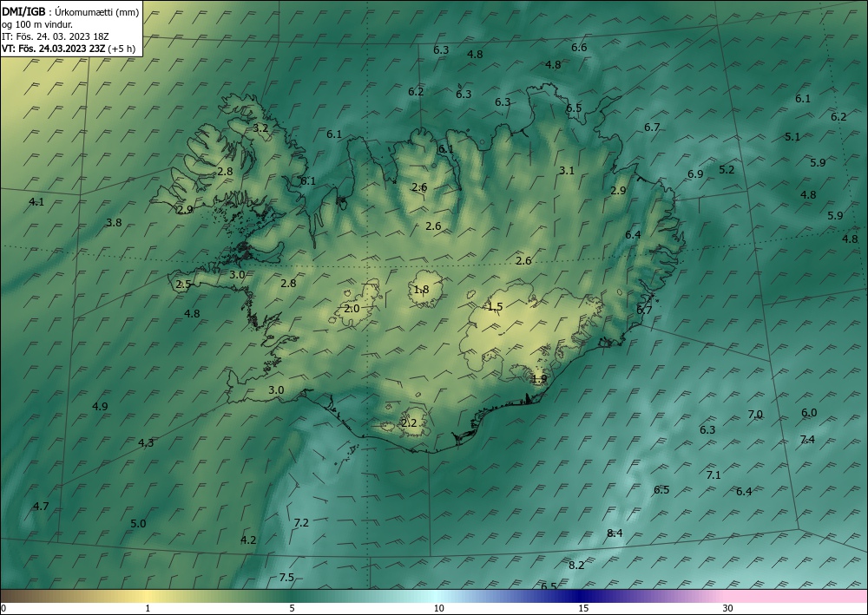This screenshot has height=615, width=868.
Task: Click the map value '5.0'
Action: coord(138,523)
